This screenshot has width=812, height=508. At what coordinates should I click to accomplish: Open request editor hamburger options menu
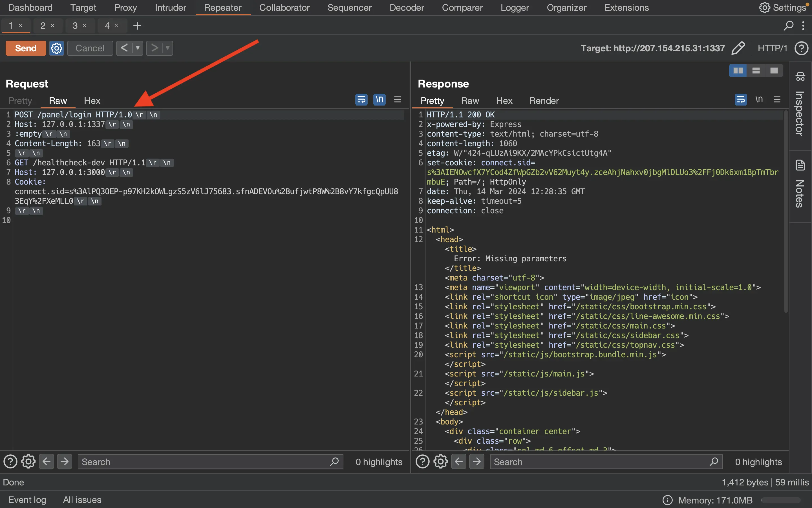tap(398, 99)
